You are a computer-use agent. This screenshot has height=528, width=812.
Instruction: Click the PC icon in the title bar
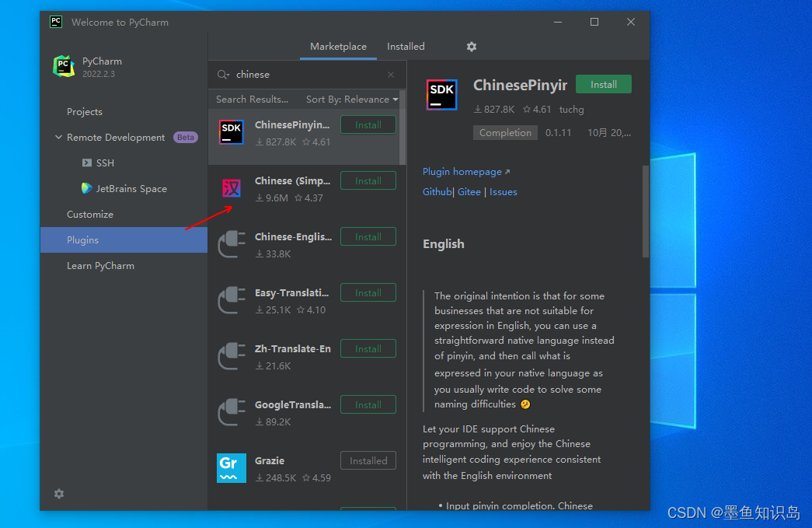coord(56,22)
